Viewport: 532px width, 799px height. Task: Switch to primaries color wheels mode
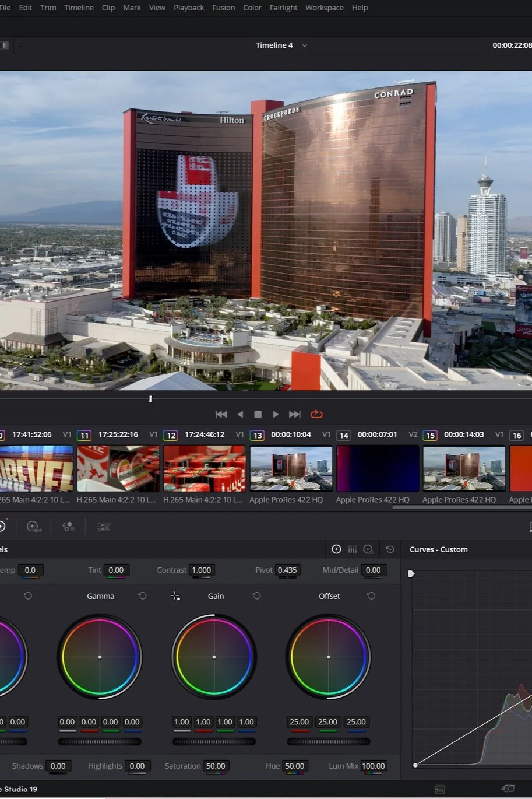click(x=336, y=549)
